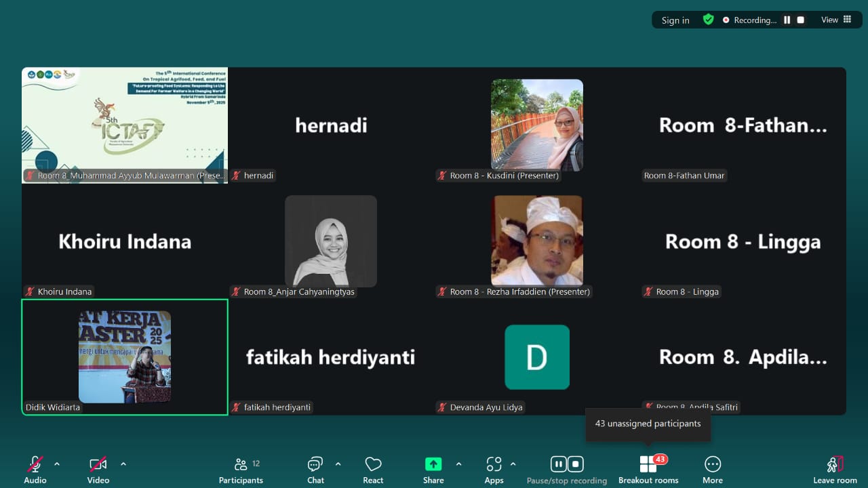Open the Participants panel
868x488 pixels.
pos(241,470)
